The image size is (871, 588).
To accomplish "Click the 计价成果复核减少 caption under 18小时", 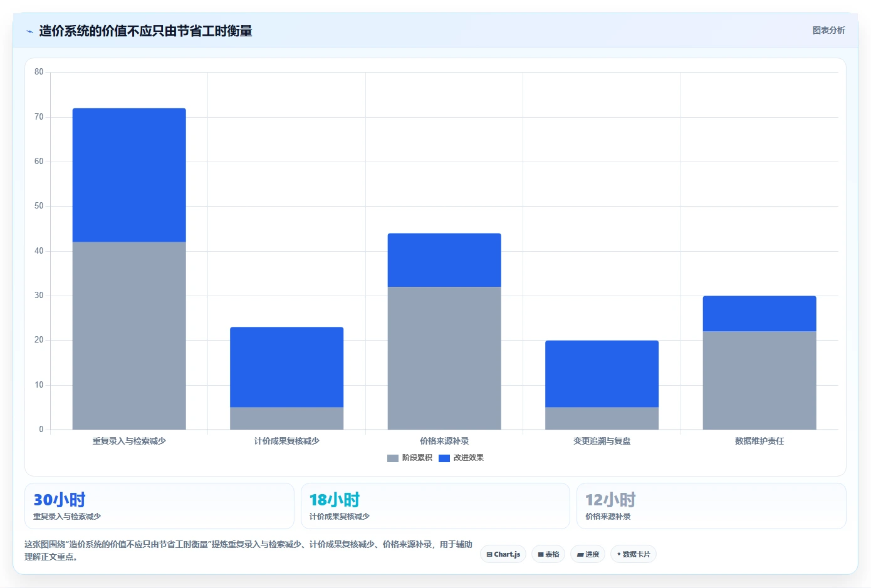I will click(x=339, y=517).
